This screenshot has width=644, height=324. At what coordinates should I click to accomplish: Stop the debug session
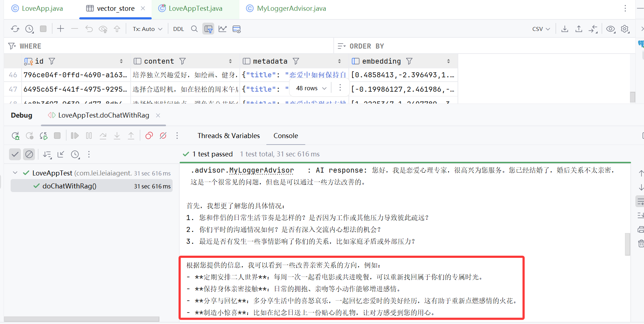point(57,136)
